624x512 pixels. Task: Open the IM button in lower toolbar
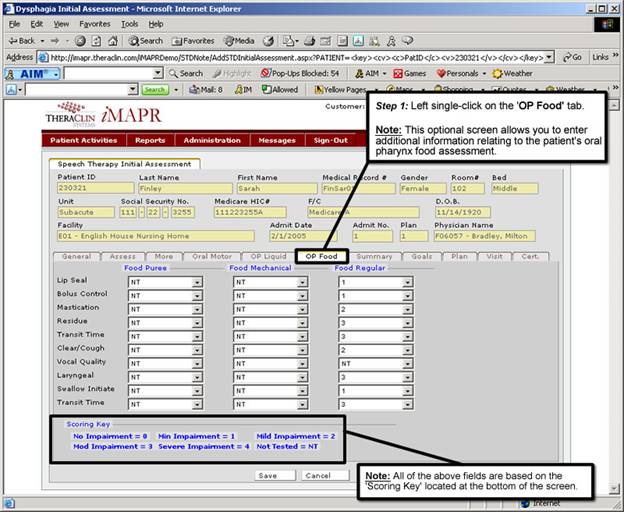(243, 90)
